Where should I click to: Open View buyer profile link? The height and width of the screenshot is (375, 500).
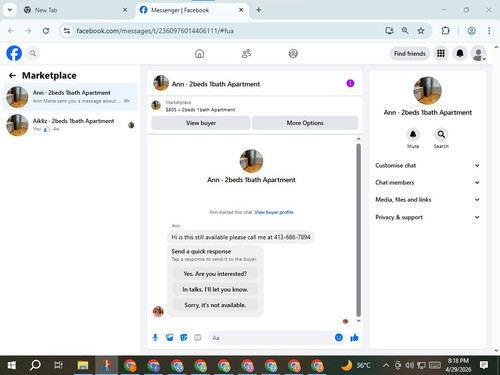pos(274,212)
